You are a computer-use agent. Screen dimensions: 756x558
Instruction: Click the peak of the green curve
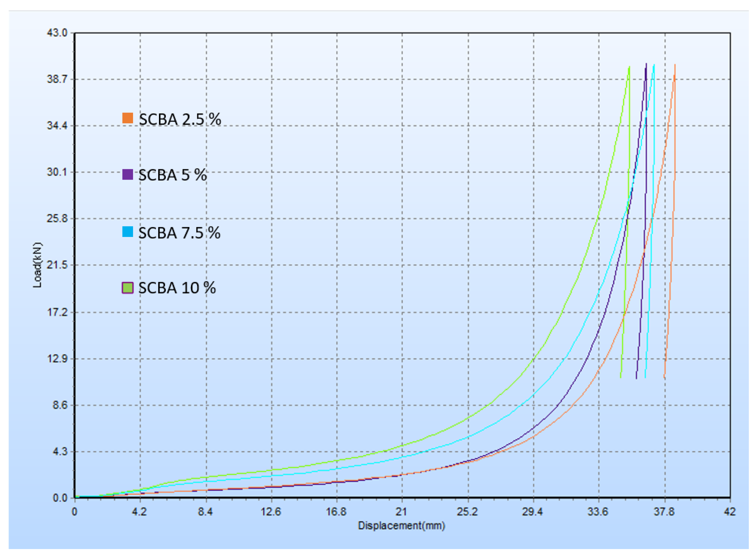pyautogui.click(x=630, y=67)
